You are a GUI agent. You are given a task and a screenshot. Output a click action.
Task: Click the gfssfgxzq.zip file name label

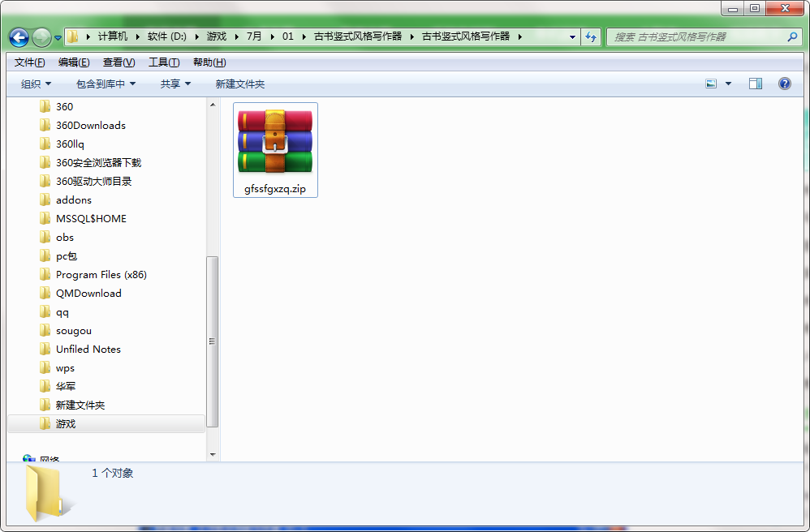275,189
